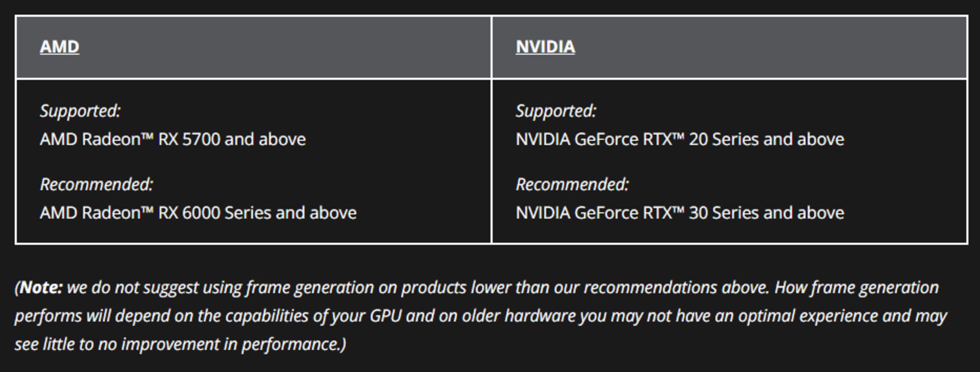Click the trademark symbol after RTX 30 line
Viewport: 980px width, 372px height.
(x=678, y=210)
